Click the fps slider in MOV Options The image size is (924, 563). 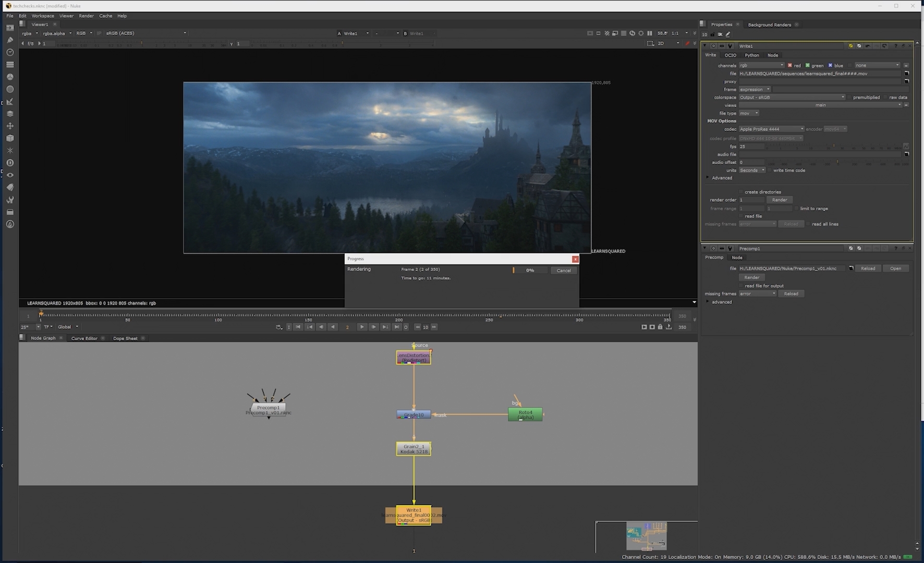(x=834, y=146)
